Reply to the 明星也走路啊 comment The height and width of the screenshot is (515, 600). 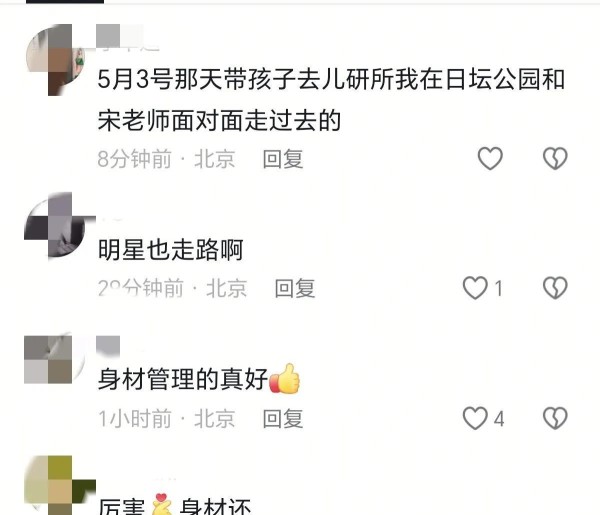(x=295, y=288)
